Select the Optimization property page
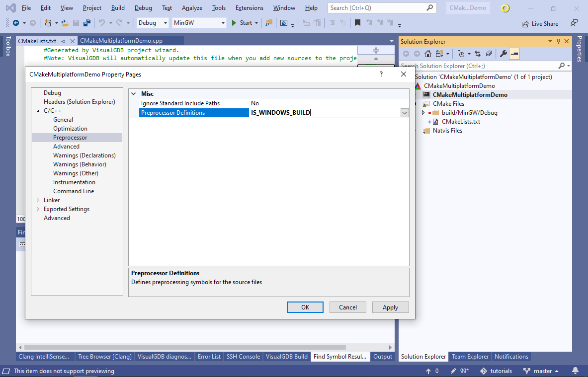Viewport: 588px width, 377px height. click(x=70, y=129)
